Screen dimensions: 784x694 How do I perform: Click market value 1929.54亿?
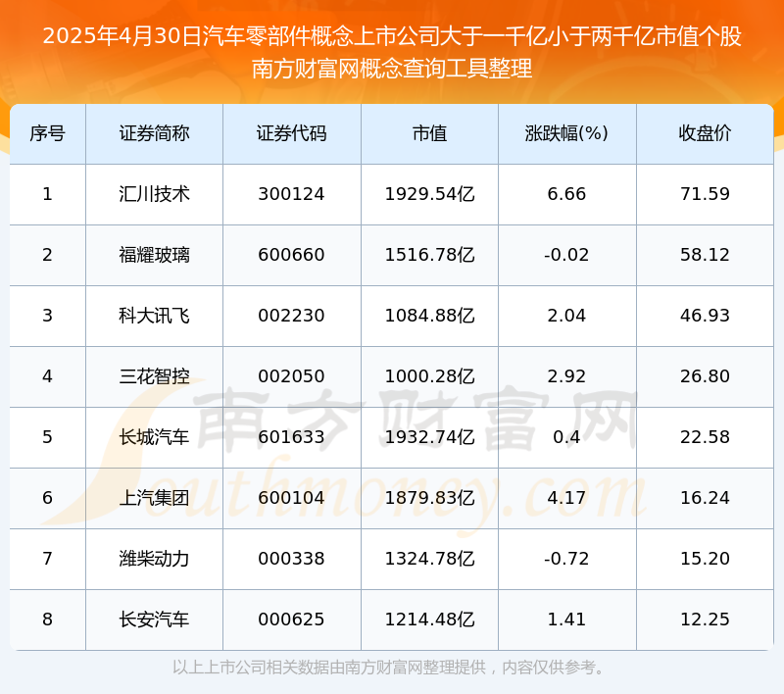(429, 194)
